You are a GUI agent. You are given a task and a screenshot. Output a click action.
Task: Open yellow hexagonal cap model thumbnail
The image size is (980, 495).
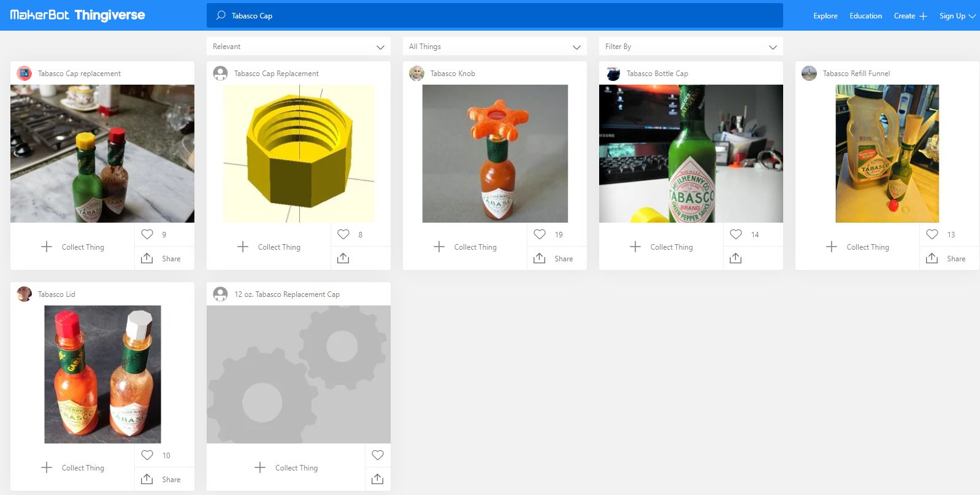point(299,153)
